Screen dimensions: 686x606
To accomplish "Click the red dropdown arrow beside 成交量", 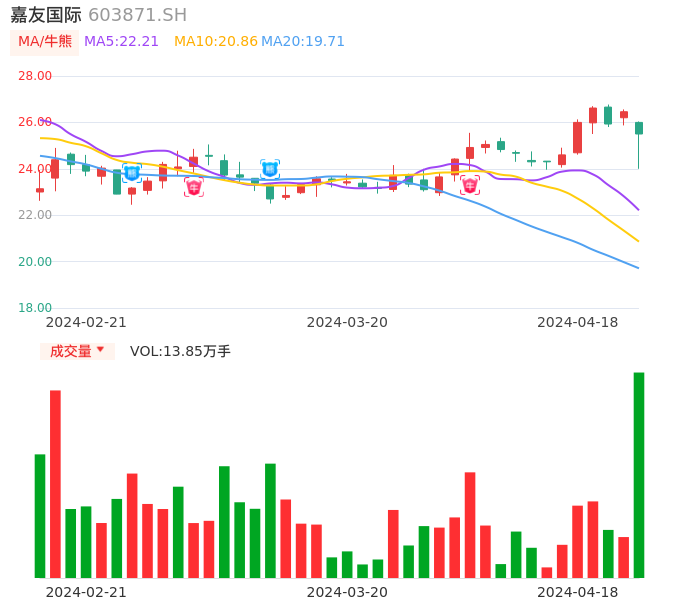I will [100, 350].
